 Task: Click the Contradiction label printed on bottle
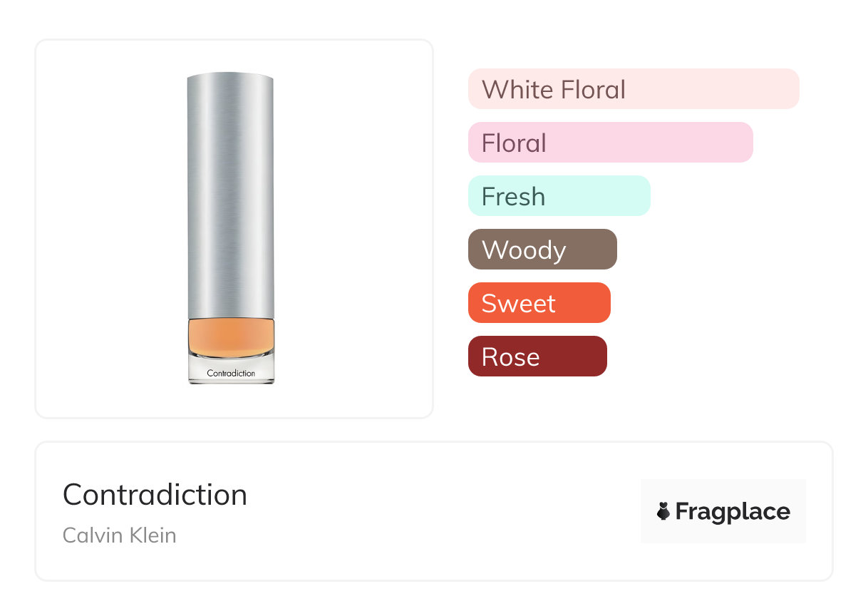(x=230, y=373)
